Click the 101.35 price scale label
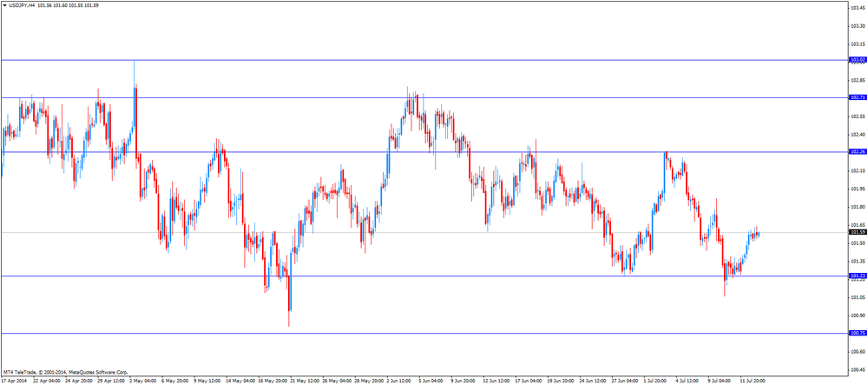The width and height of the screenshot is (868, 385). click(858, 262)
